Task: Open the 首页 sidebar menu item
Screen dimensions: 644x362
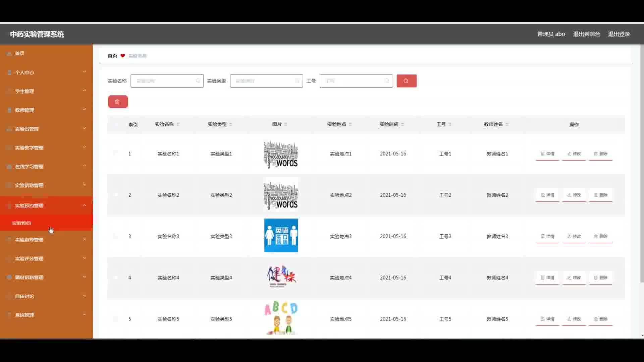Action: tap(46, 54)
